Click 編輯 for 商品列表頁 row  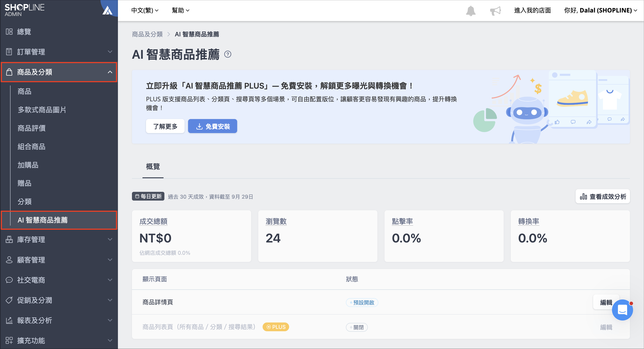[x=606, y=327]
